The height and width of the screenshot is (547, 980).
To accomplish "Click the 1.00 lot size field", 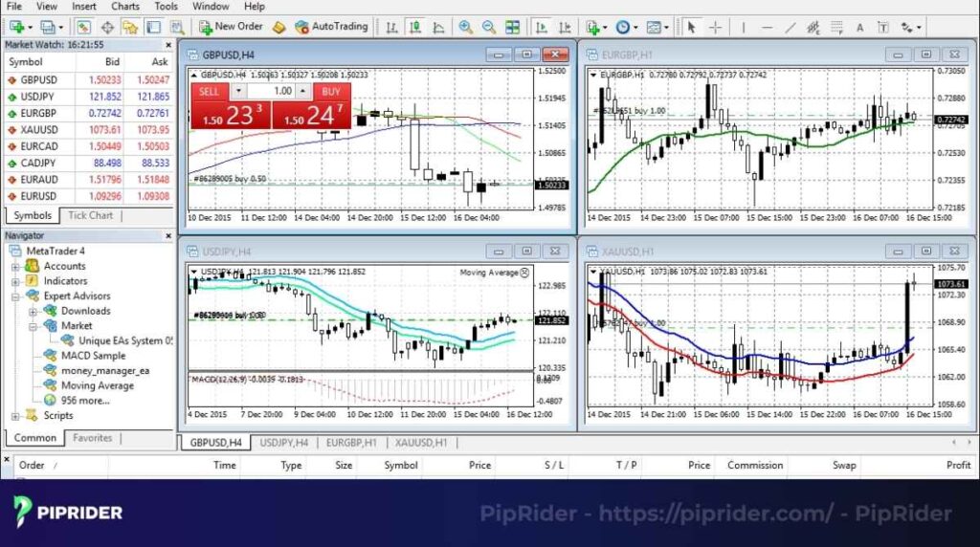I will (x=271, y=91).
